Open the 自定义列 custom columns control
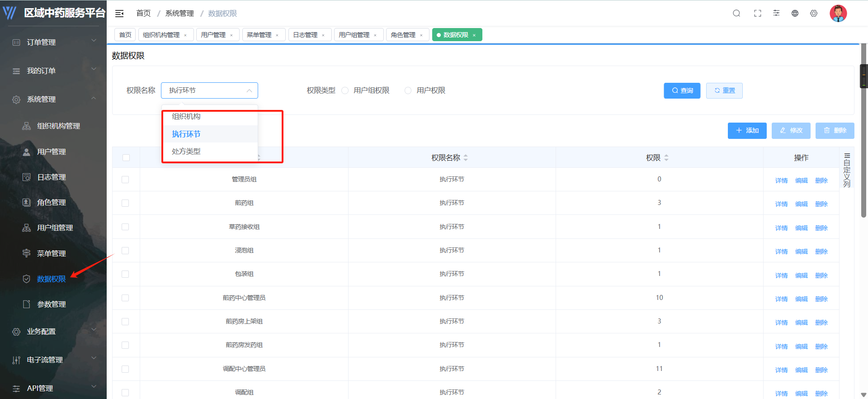868x399 pixels. 847,170
